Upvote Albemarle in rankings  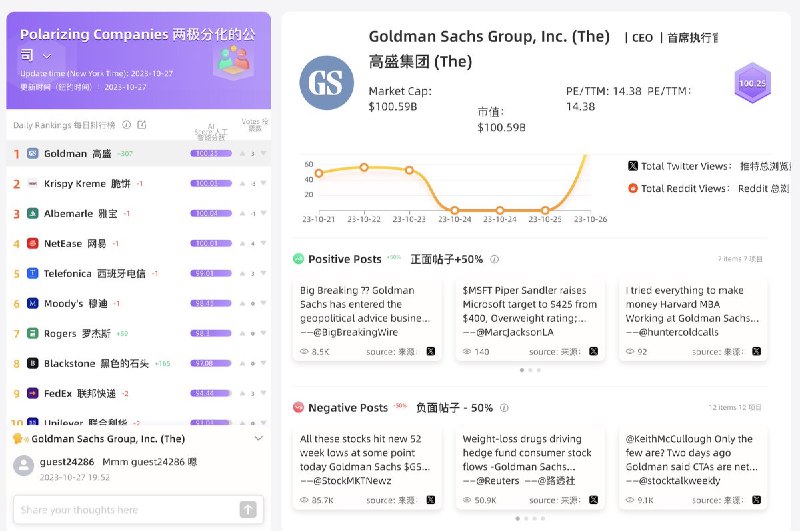(x=242, y=214)
